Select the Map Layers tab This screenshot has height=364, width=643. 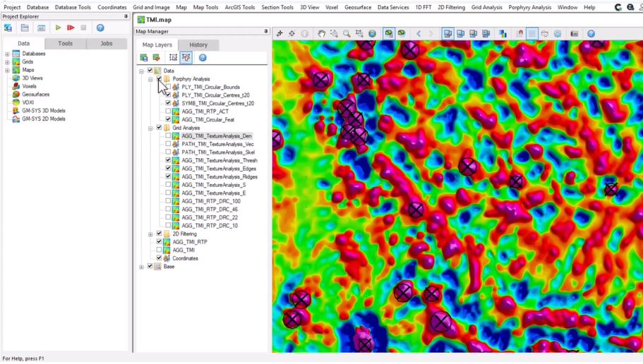tap(157, 44)
